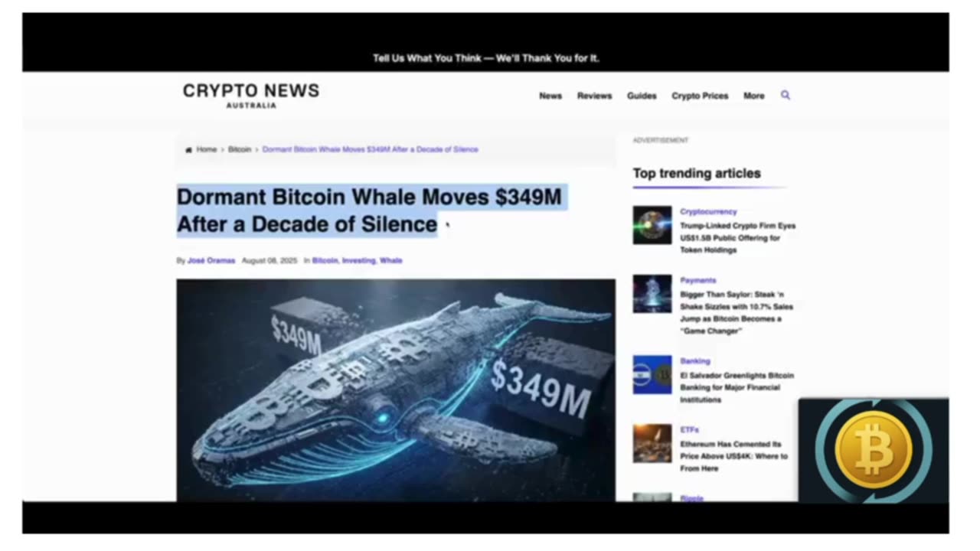The width and height of the screenshot is (980, 551).
Task: Open author José Oramas profile link
Action: (211, 261)
